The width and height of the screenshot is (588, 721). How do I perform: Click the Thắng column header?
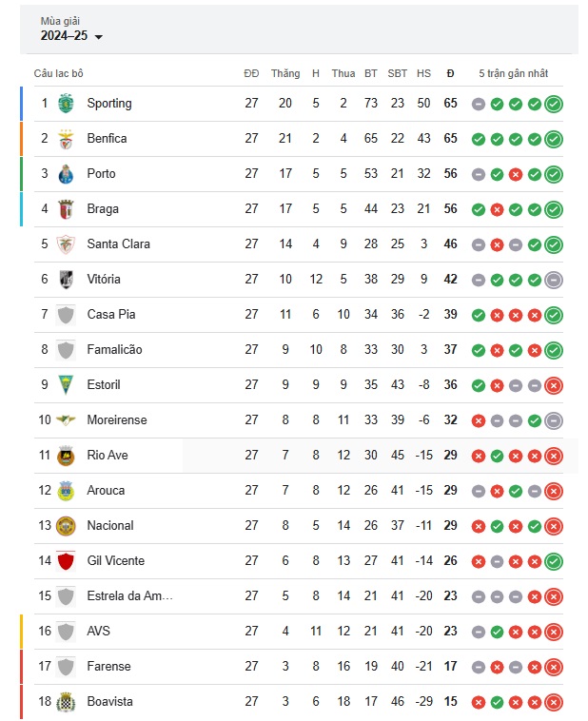point(285,73)
